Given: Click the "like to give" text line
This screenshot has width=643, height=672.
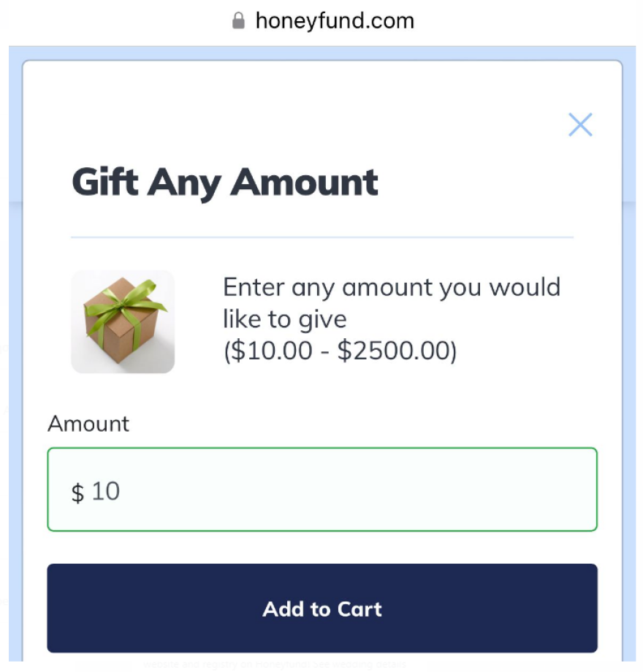Looking at the screenshot, I should pyautogui.click(x=285, y=319).
